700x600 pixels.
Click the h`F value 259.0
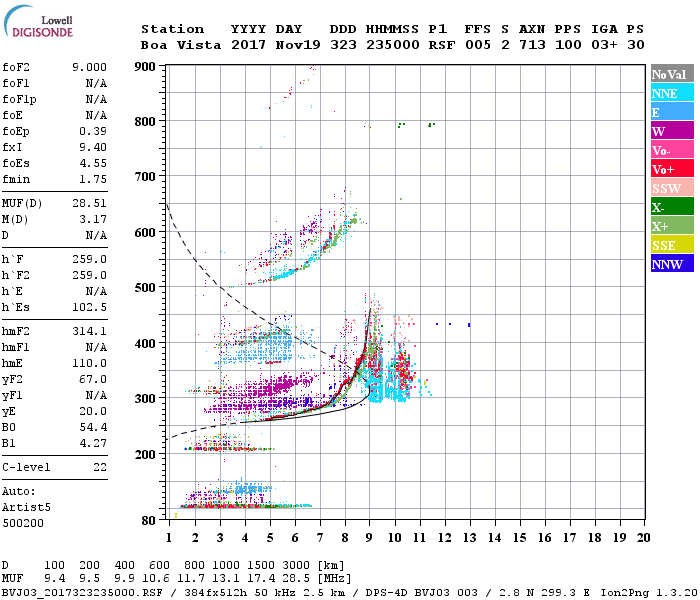89,259
